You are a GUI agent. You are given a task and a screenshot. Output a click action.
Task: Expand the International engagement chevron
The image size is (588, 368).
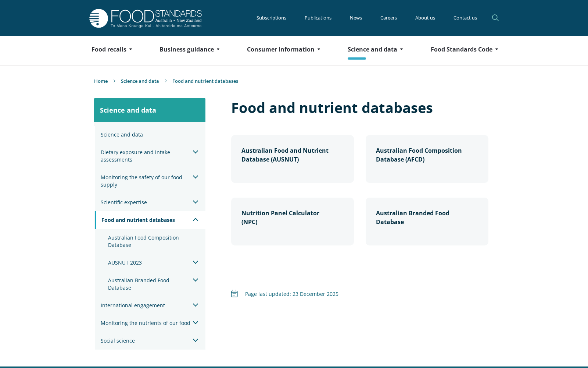pyautogui.click(x=196, y=305)
